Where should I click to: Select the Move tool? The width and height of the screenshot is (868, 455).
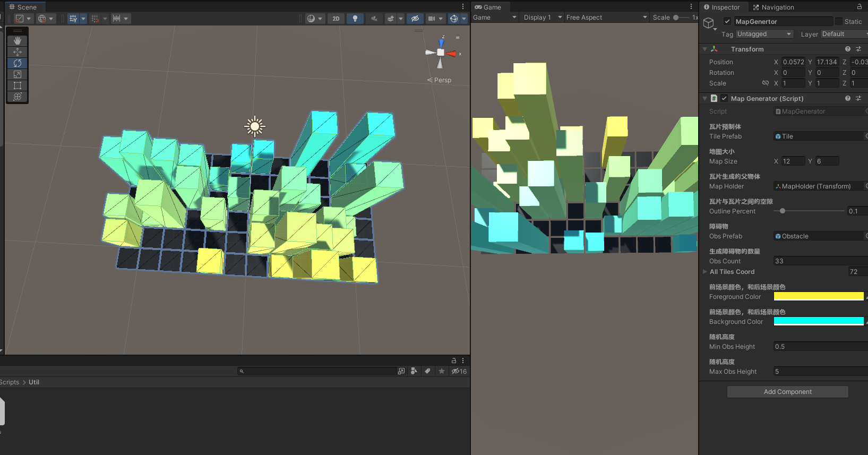coord(18,52)
